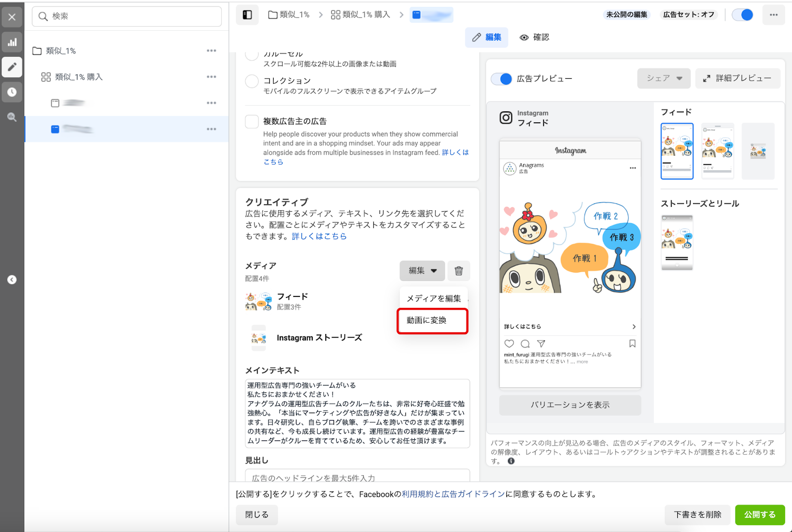
Task: Toggle the ad set on/off switch
Action: [x=742, y=15]
